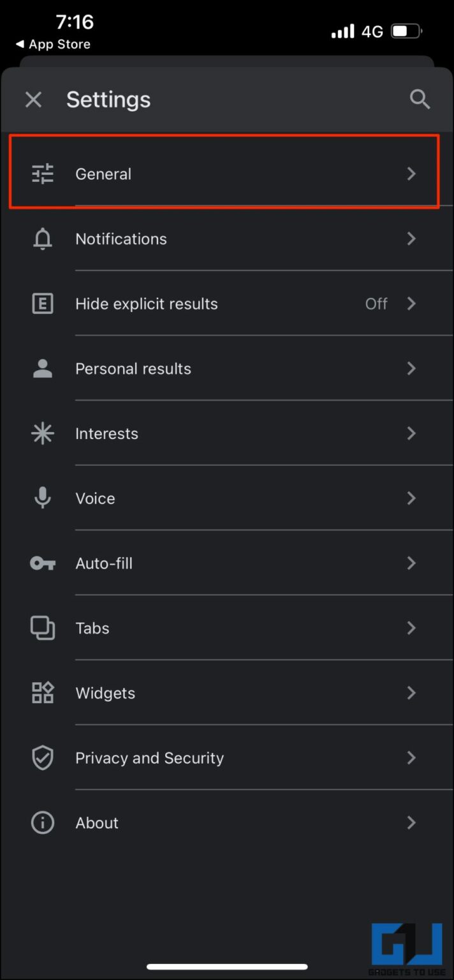The height and width of the screenshot is (980, 454).
Task: Select the General settings sliders icon
Action: [x=42, y=174]
